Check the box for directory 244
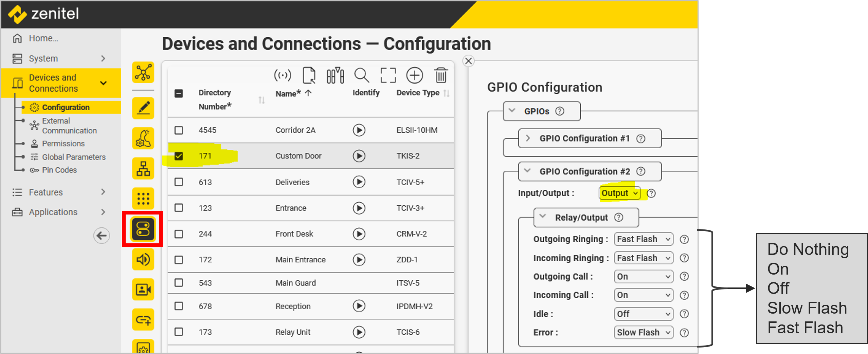Screen dimensions: 868x354 click(x=179, y=234)
